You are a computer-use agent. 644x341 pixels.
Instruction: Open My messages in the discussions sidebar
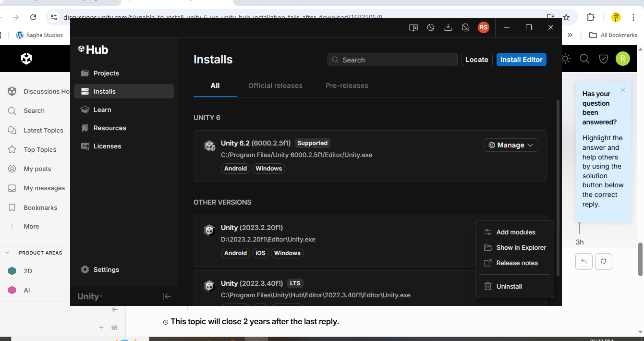coord(44,188)
